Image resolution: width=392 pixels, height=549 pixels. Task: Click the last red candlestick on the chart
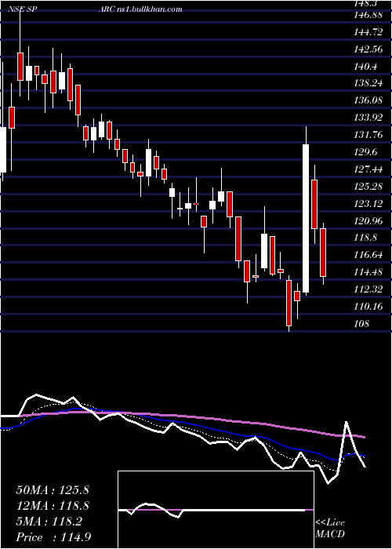point(323,253)
